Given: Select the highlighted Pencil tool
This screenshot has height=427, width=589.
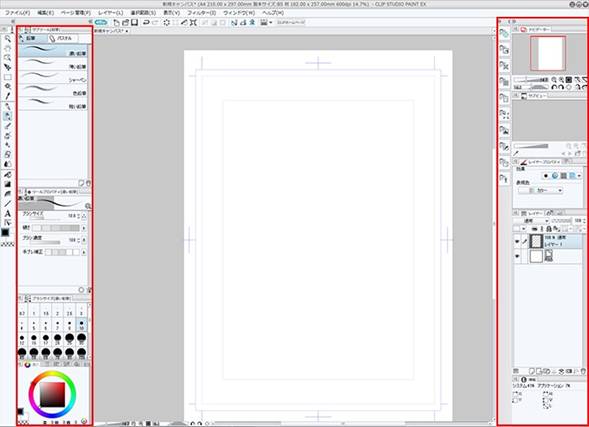Looking at the screenshot, I should click(x=8, y=116).
